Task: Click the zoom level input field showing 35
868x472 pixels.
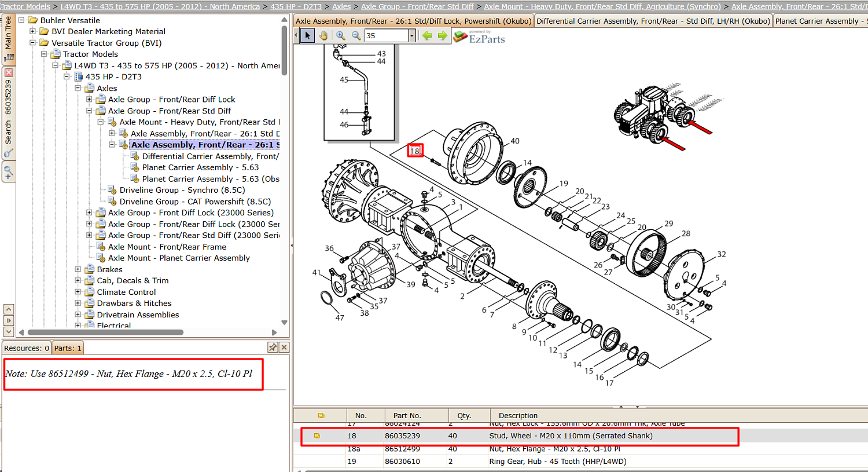Action: (386, 36)
